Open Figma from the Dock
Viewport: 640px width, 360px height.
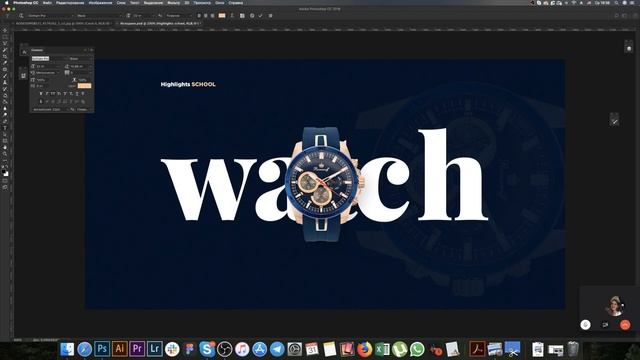pyautogui.click(x=189, y=349)
